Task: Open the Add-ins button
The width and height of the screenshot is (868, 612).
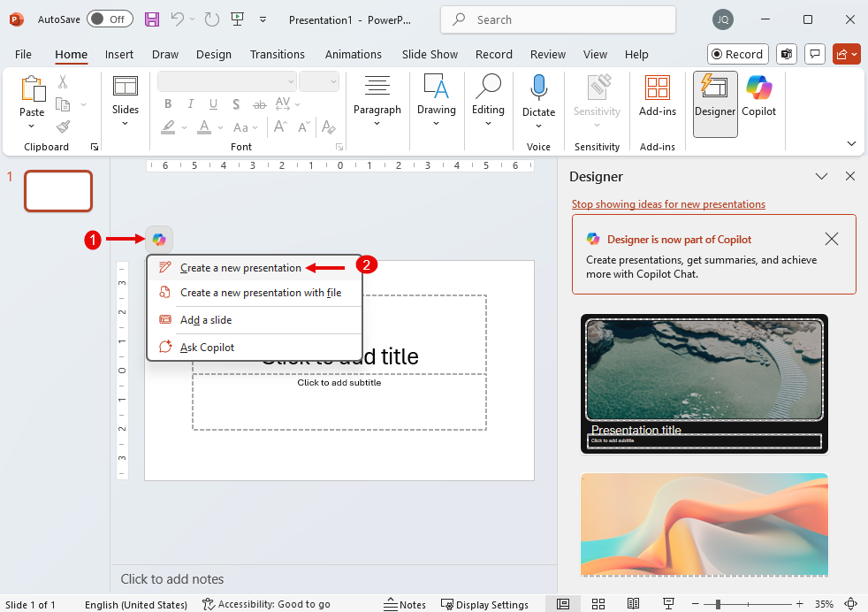Action: click(658, 96)
